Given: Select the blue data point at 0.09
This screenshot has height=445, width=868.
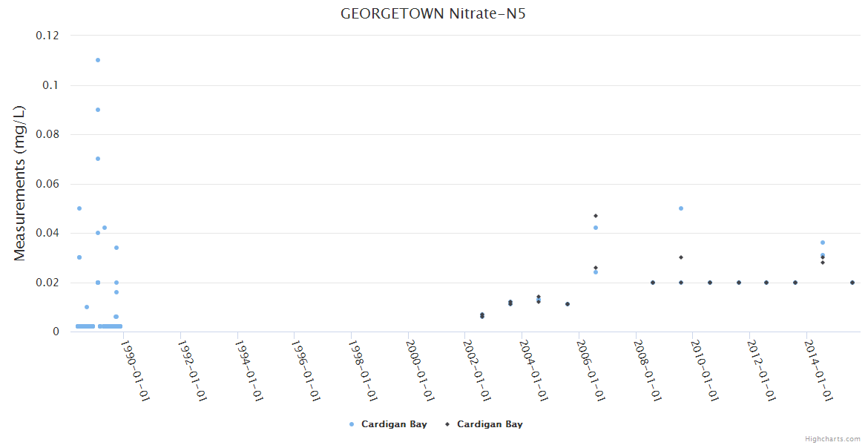Looking at the screenshot, I should (x=98, y=110).
